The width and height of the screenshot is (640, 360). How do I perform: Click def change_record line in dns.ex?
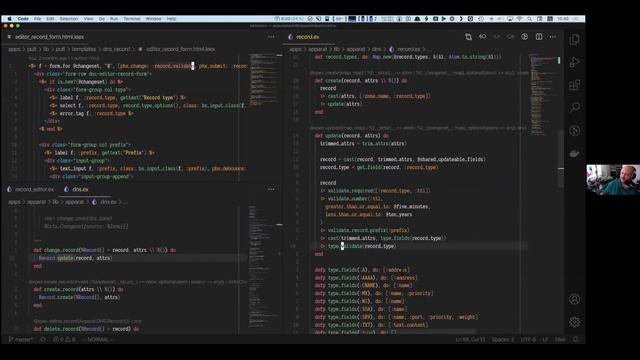coord(104,250)
